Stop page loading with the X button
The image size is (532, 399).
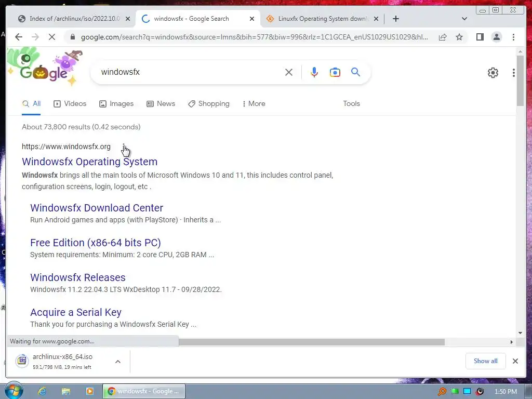52,37
